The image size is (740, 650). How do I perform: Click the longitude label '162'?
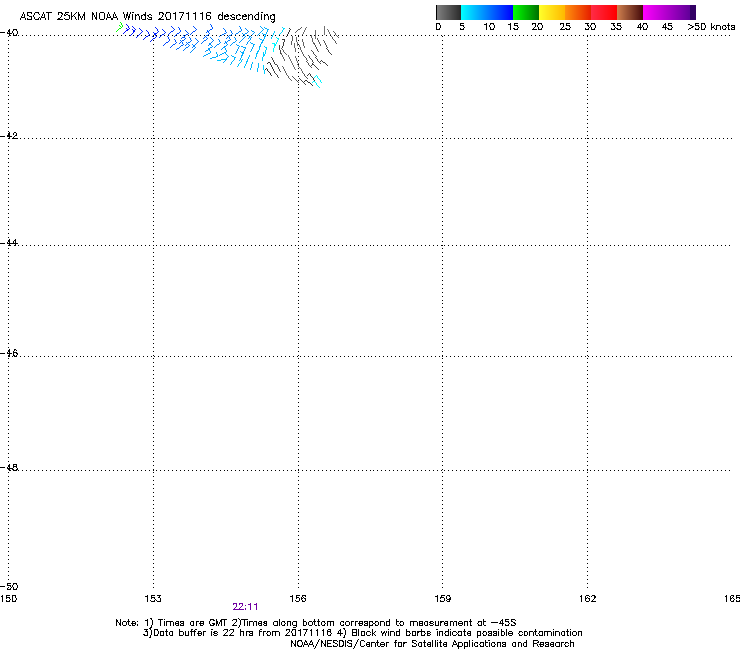click(x=588, y=599)
